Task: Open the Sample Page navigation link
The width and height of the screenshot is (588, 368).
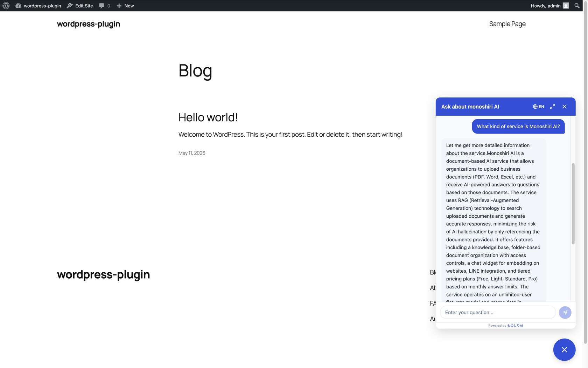Action: (507, 24)
